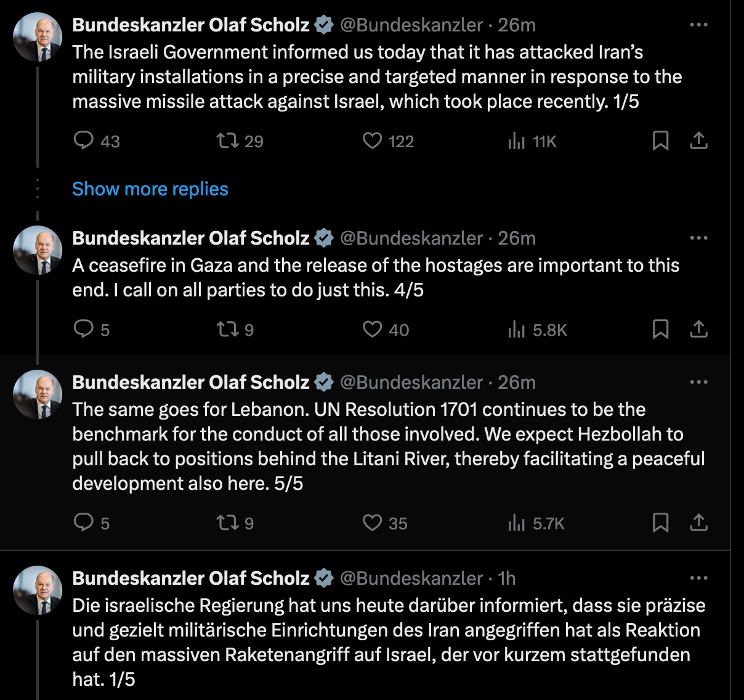Open @Bundeskanzler handle on the German tweet

(411, 579)
